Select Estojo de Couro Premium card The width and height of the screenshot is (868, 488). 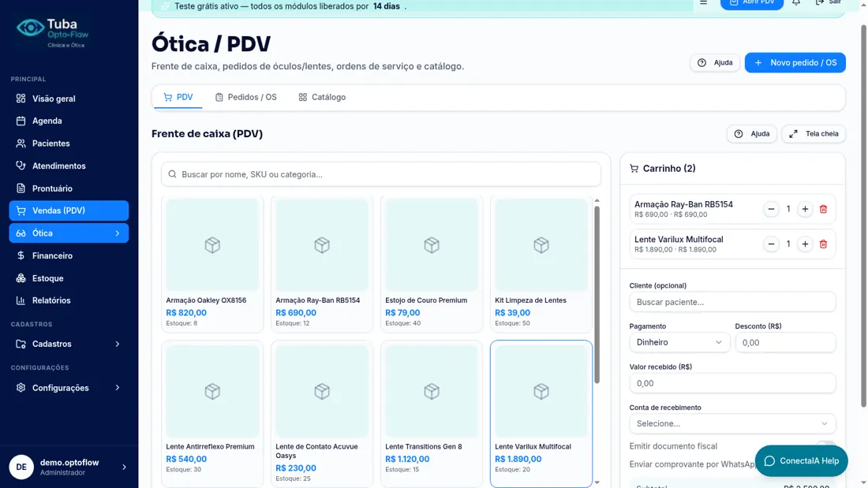[431, 264]
